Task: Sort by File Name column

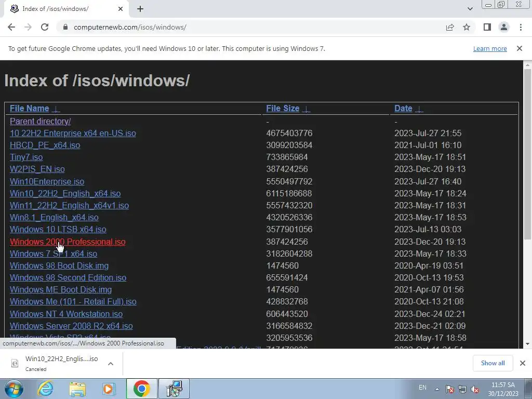Action: pyautogui.click(x=30, y=108)
